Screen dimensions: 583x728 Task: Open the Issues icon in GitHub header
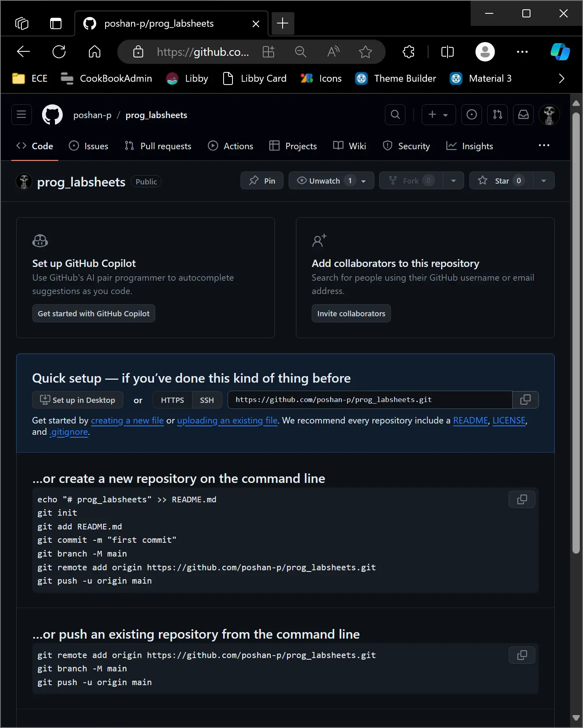tap(471, 115)
